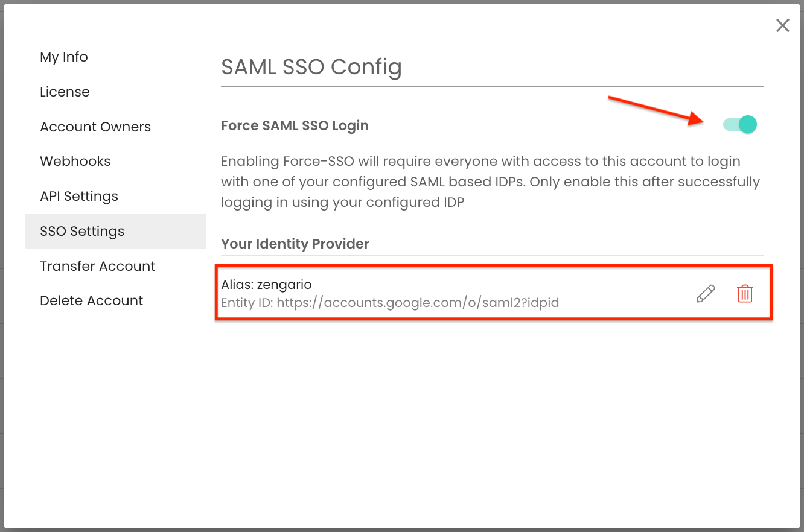Screen dimensions: 804x532
Task: Open Account Owners
Action: click(95, 127)
